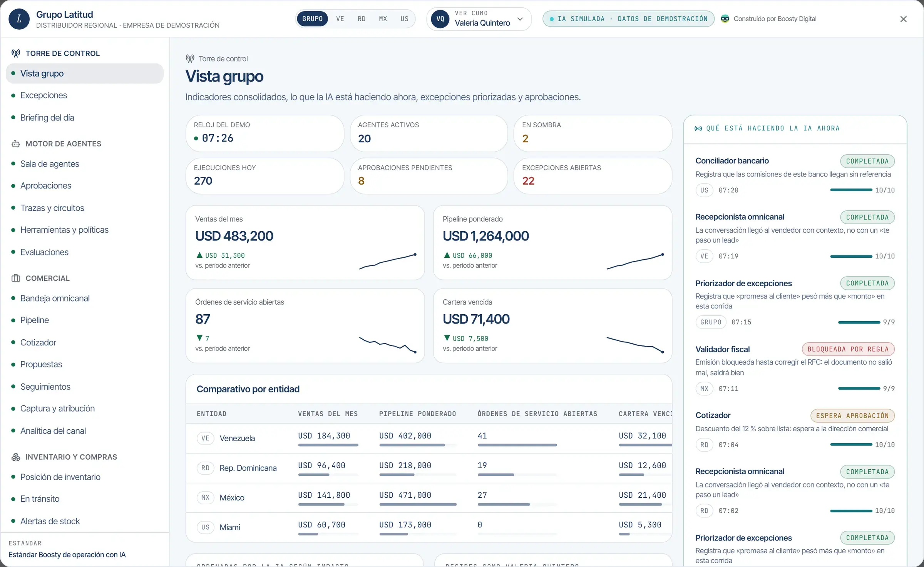Select the GRUPO entity toggle
The image size is (924, 567).
[312, 19]
